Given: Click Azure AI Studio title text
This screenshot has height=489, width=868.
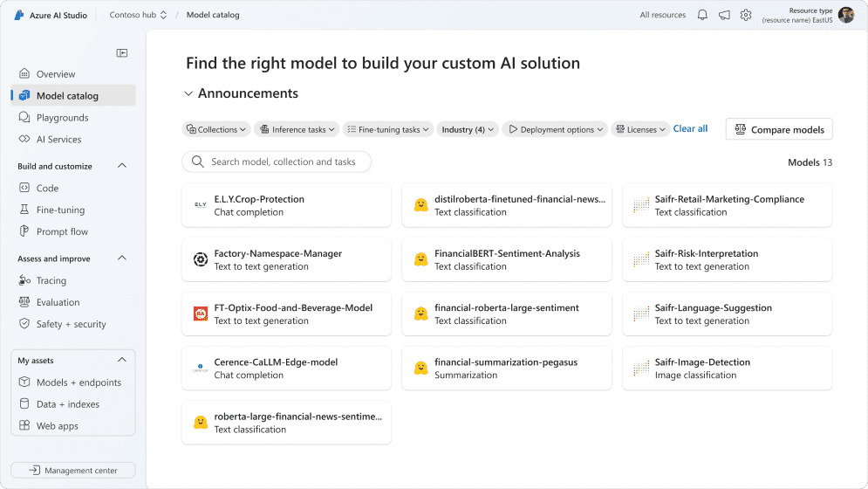Looking at the screenshot, I should 58,15.
